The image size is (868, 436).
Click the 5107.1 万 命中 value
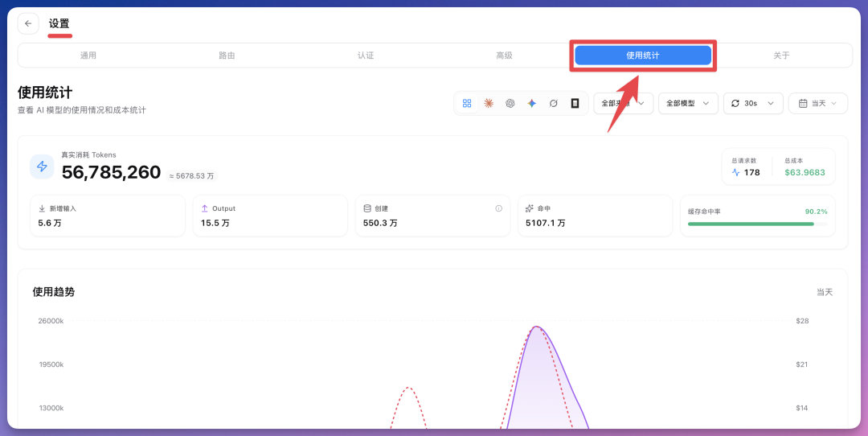[545, 224]
